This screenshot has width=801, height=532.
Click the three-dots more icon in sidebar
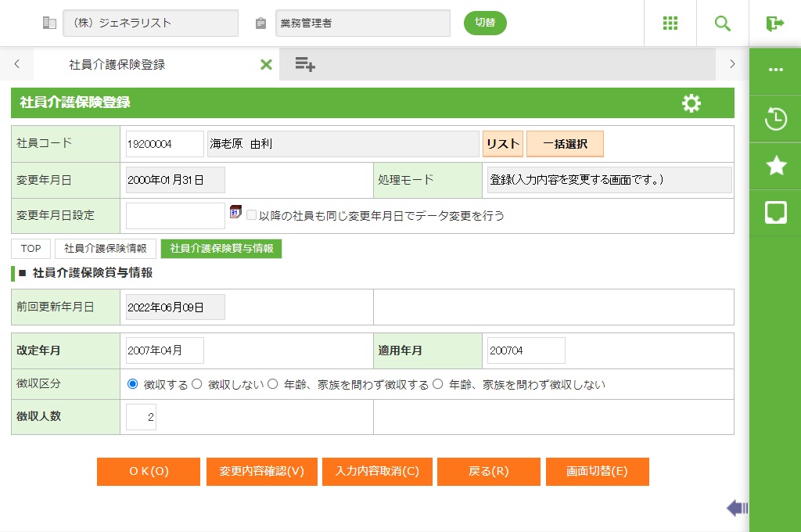775,70
